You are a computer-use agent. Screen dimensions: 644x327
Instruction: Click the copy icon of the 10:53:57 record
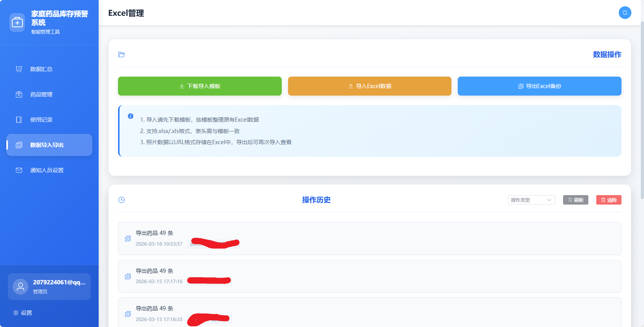[128, 239]
